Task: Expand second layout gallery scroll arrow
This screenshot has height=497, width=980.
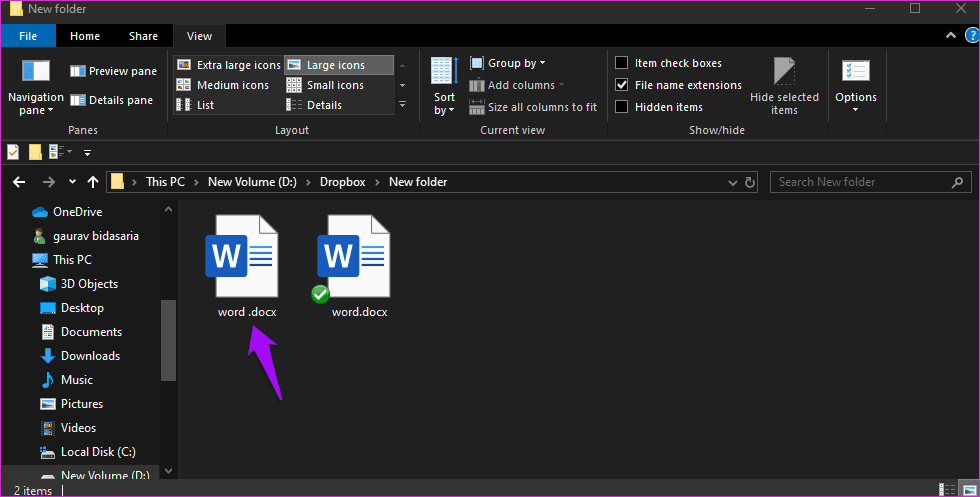Action: 402,85
